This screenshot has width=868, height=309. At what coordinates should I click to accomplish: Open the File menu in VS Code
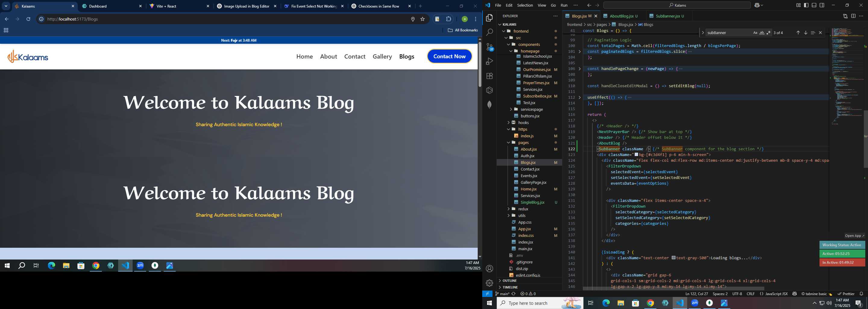point(498,5)
